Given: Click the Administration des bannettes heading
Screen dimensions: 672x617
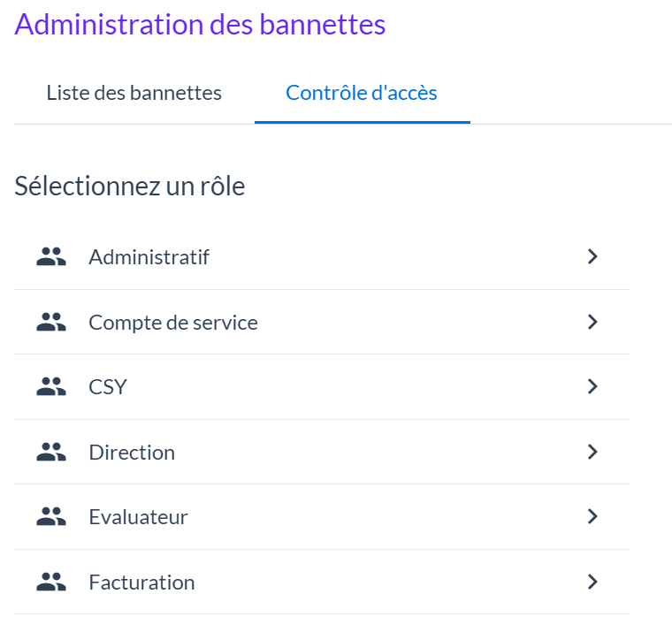Looking at the screenshot, I should click(200, 24).
